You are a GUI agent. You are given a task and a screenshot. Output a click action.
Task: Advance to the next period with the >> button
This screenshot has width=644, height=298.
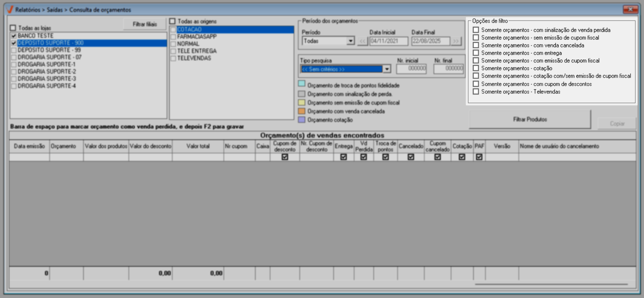[x=456, y=41]
